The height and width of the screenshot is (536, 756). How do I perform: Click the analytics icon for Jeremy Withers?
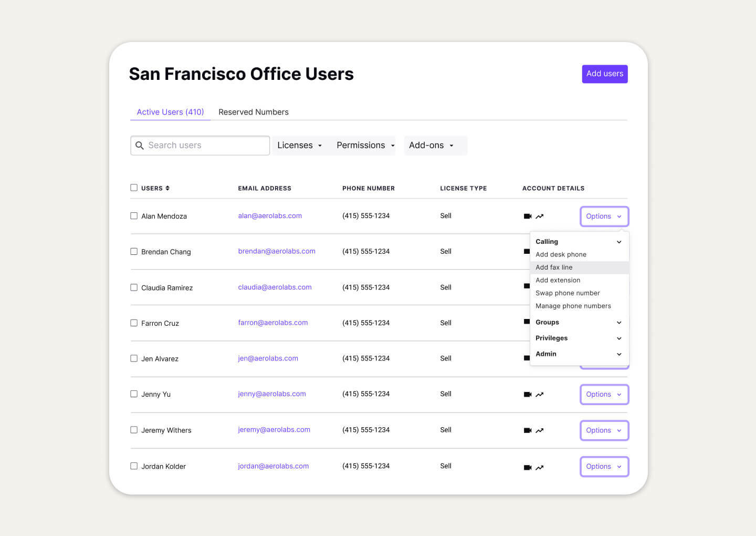point(540,430)
